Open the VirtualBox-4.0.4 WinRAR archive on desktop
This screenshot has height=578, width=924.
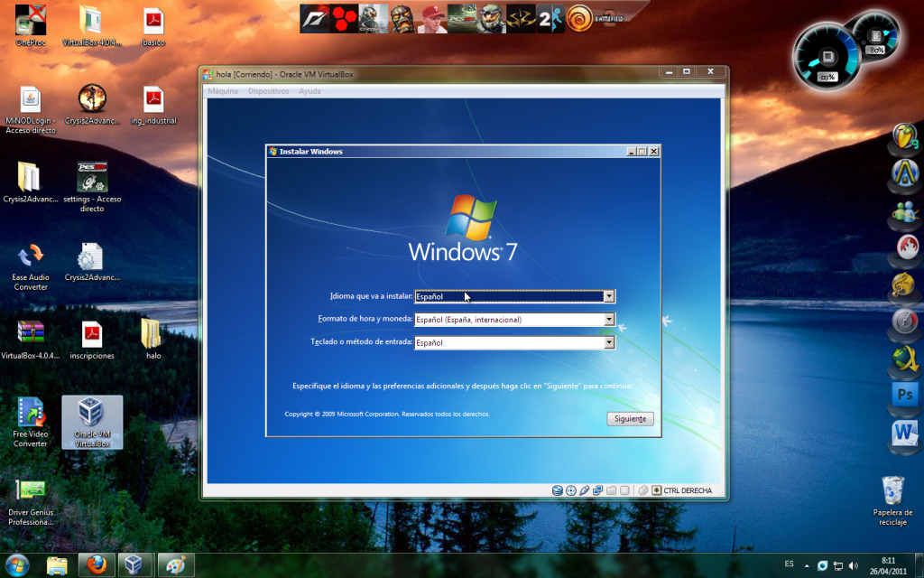(31, 340)
